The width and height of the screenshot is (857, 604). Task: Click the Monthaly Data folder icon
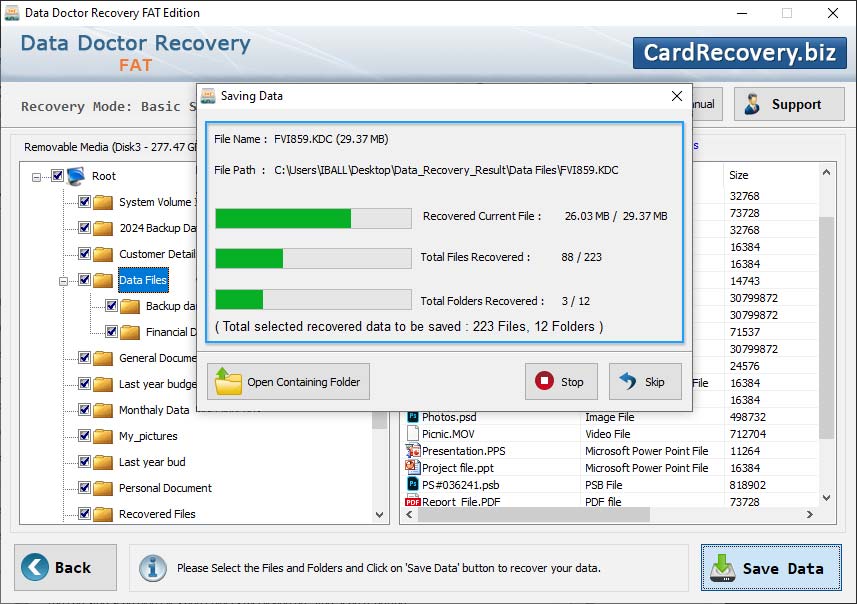(103, 410)
